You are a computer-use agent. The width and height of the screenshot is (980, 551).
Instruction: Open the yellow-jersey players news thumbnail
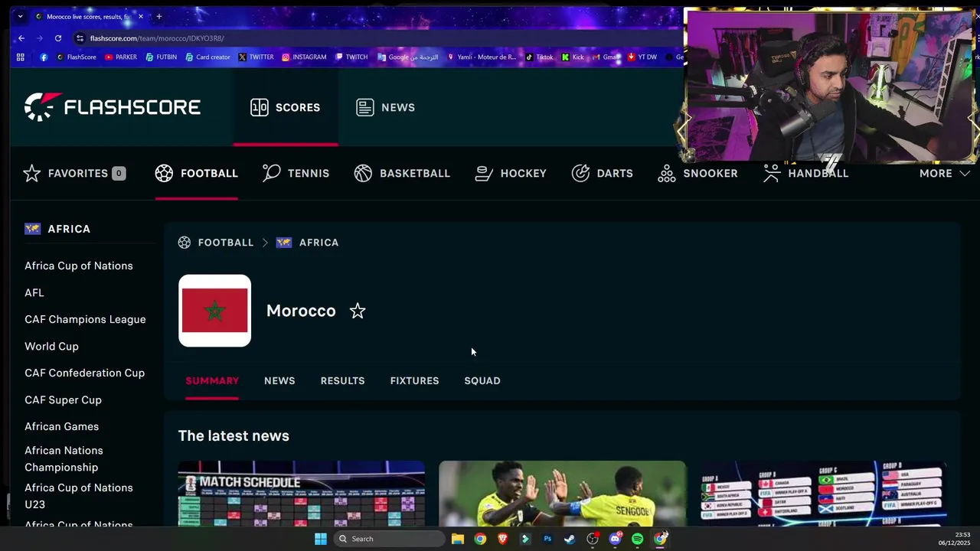[563, 494]
